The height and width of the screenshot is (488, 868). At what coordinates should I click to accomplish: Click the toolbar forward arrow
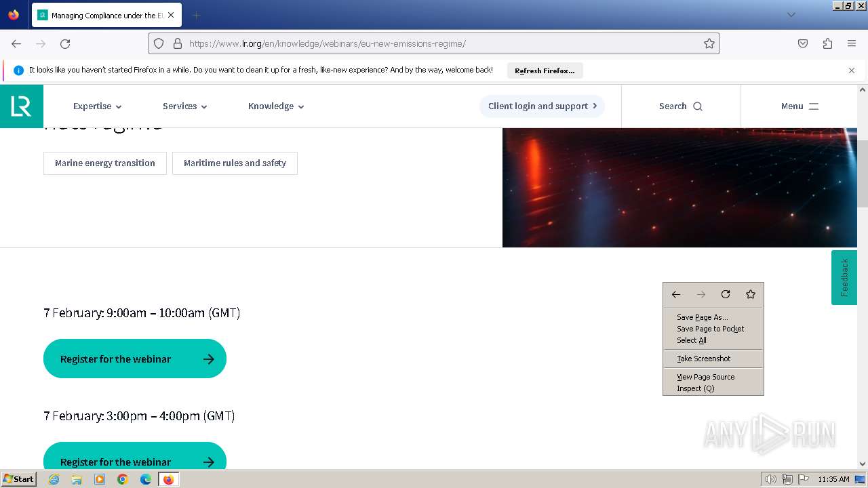tap(41, 43)
